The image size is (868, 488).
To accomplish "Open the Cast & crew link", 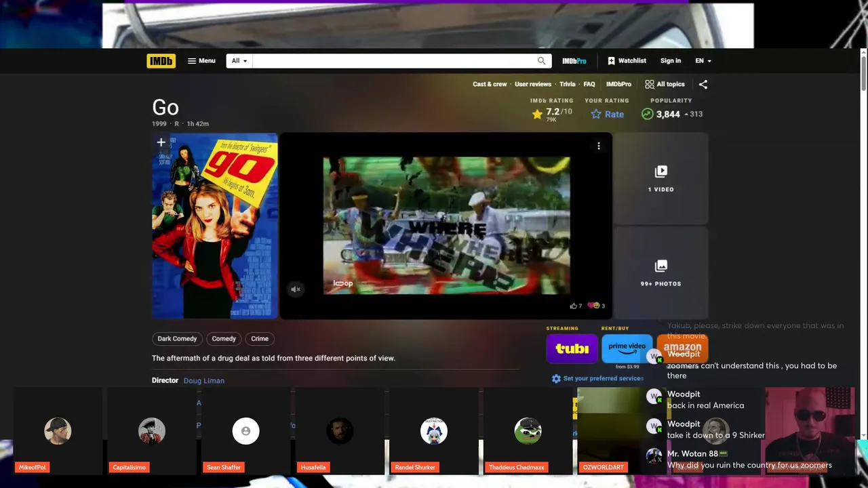I will tap(490, 84).
